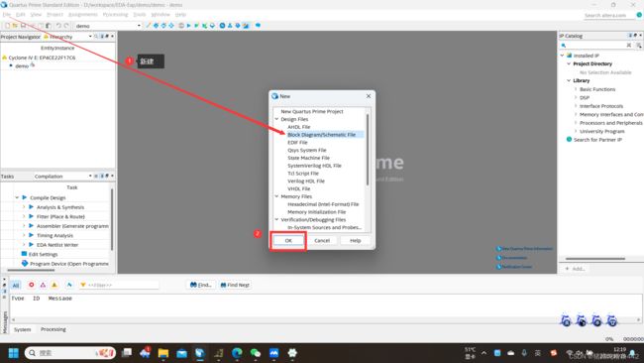Click the play icon beside EDA Netlist Writer
The height and width of the screenshot is (363, 644).
click(32, 245)
